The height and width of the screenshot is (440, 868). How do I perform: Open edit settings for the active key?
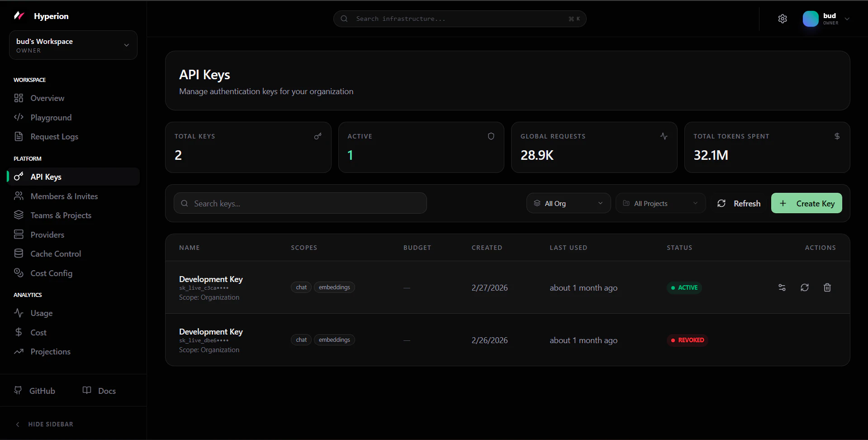[x=783, y=287]
